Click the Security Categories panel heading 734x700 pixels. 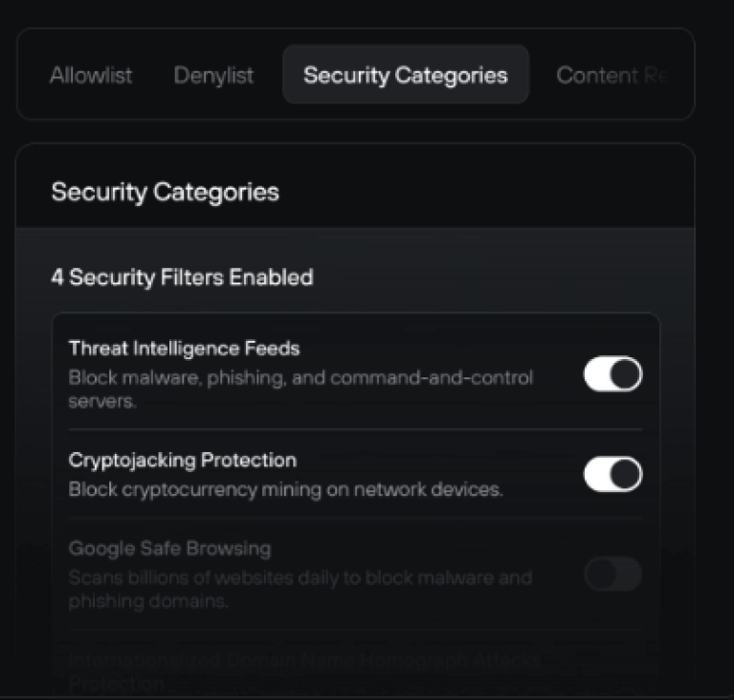click(x=165, y=192)
